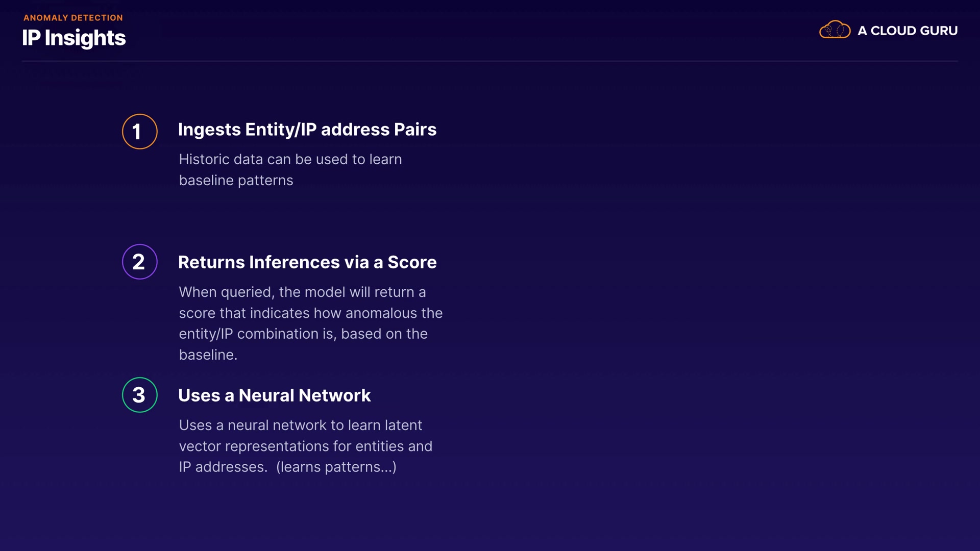Click the line Uses a neural network to learn
The height and width of the screenshot is (551, 980).
pyautogui.click(x=300, y=425)
